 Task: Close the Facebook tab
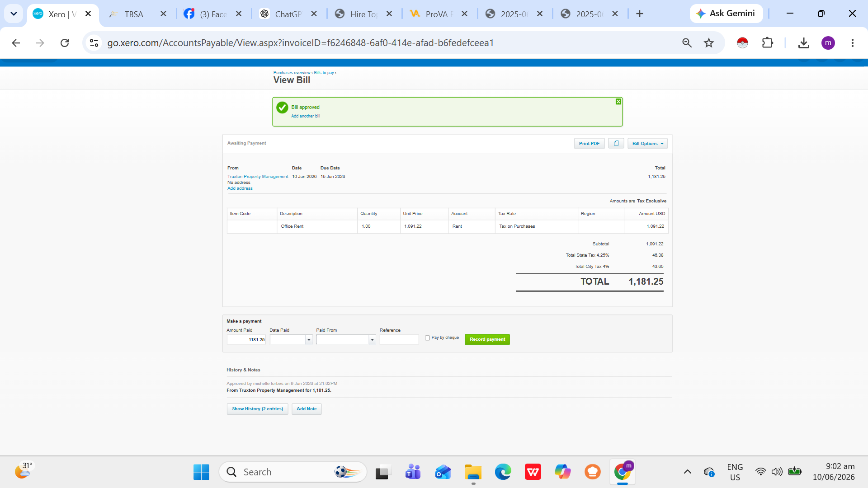(239, 14)
